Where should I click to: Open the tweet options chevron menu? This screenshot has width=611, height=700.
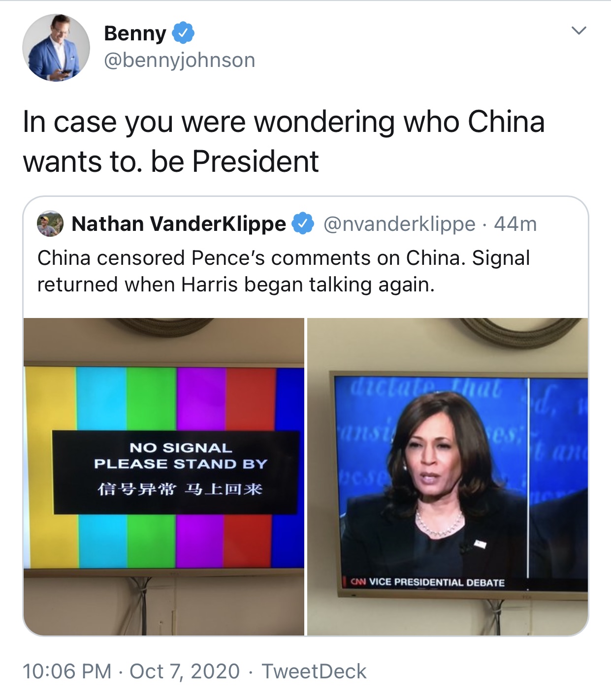579,31
